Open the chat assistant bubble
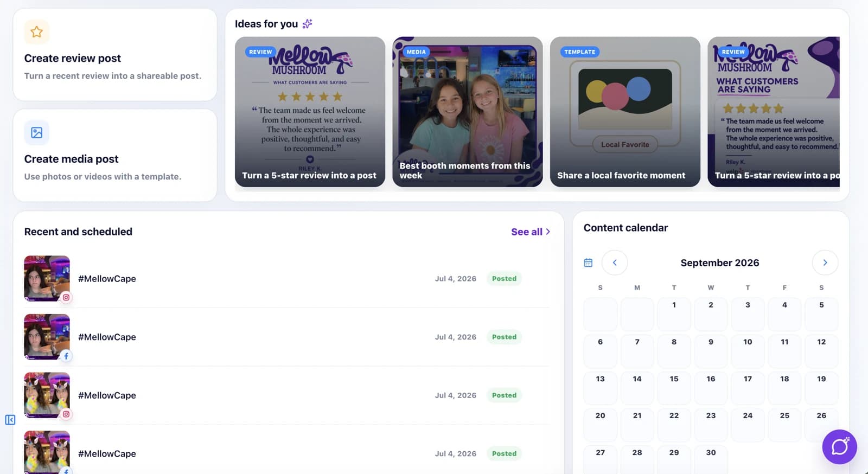 [x=839, y=447]
